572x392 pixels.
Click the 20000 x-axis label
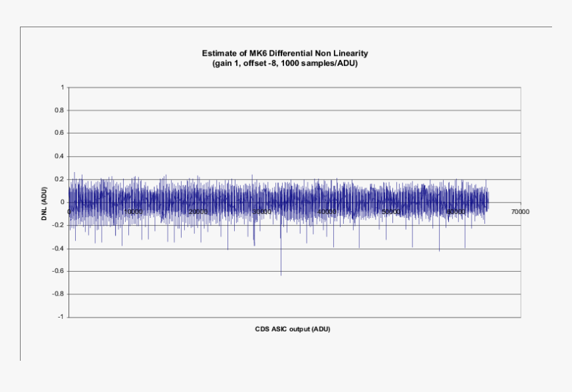point(200,211)
